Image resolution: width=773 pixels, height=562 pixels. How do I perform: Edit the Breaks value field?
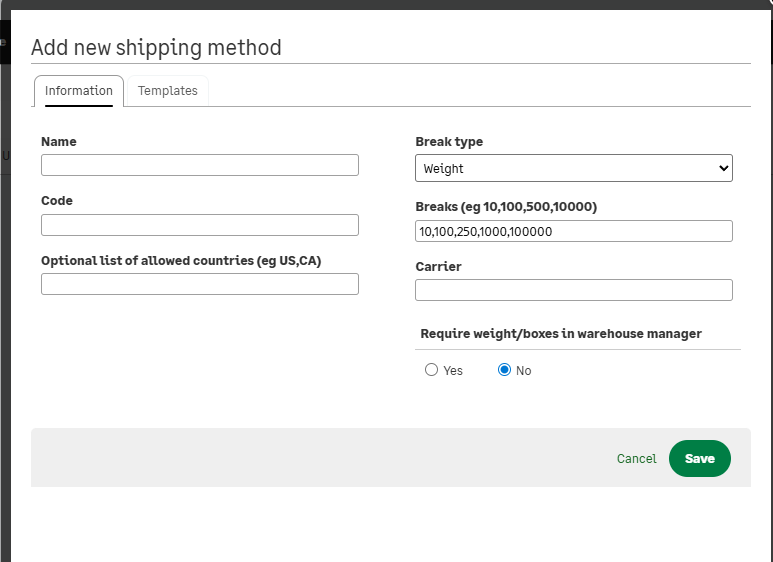click(x=574, y=231)
